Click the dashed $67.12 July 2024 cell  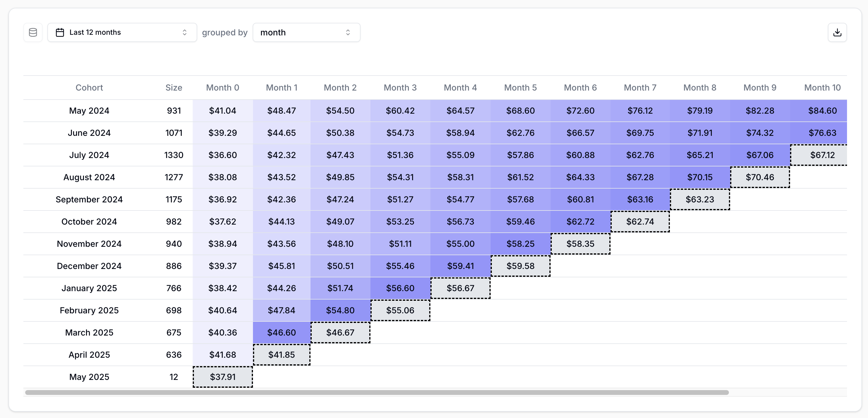tap(822, 155)
